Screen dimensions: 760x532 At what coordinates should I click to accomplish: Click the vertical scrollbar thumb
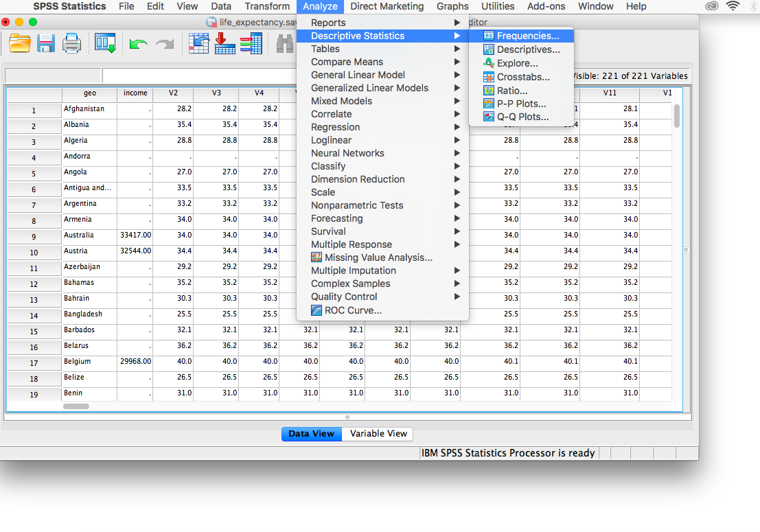point(677,116)
